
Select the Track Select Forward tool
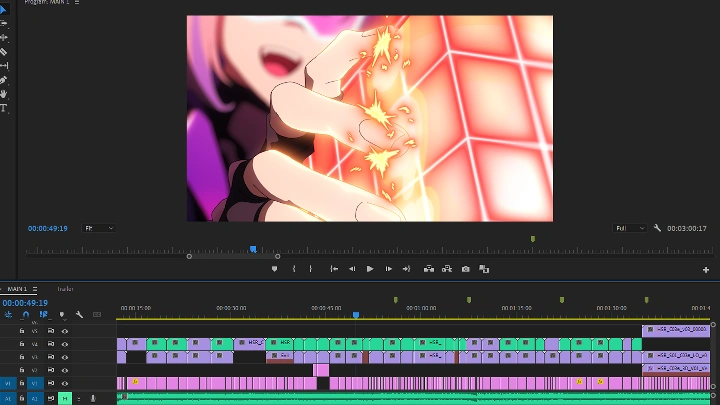4,23
